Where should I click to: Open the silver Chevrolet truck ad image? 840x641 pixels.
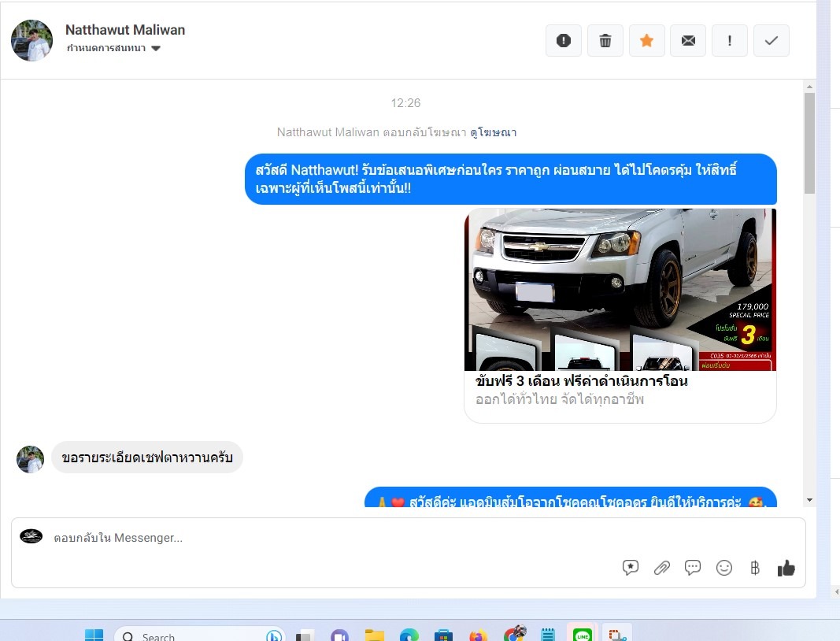coord(620,289)
